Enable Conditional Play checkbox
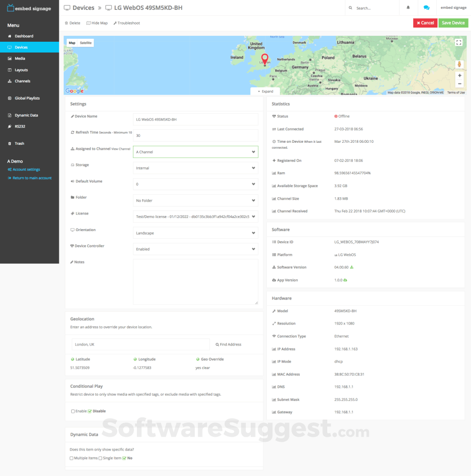Image resolution: width=471 pixels, height=476 pixels. point(73,411)
